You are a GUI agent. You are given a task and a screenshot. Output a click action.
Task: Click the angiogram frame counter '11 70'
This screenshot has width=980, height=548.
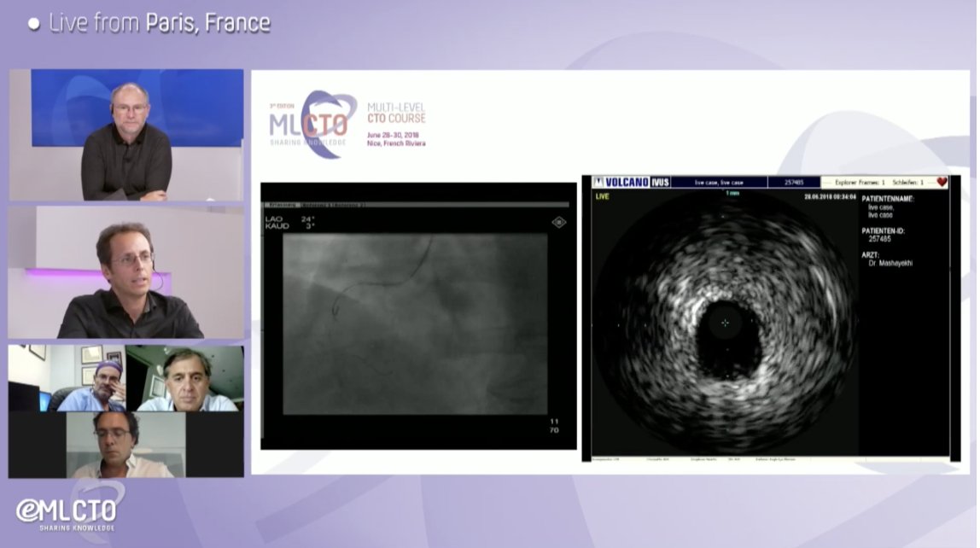tap(554, 426)
